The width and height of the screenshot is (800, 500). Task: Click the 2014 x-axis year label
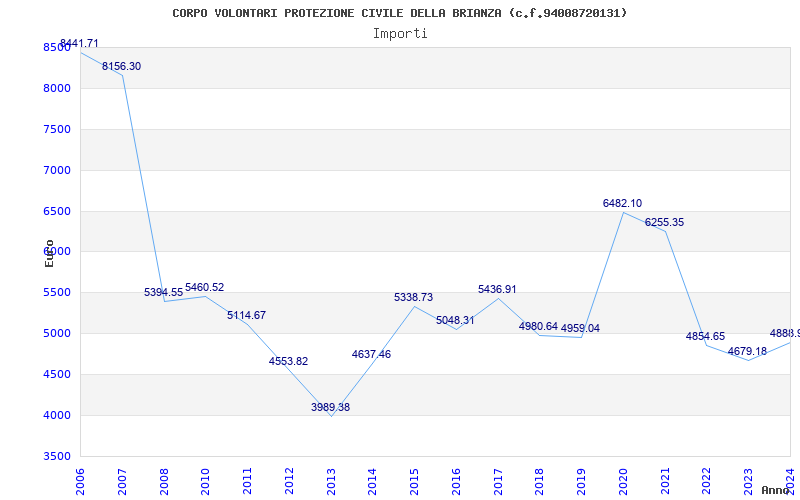[x=372, y=482]
